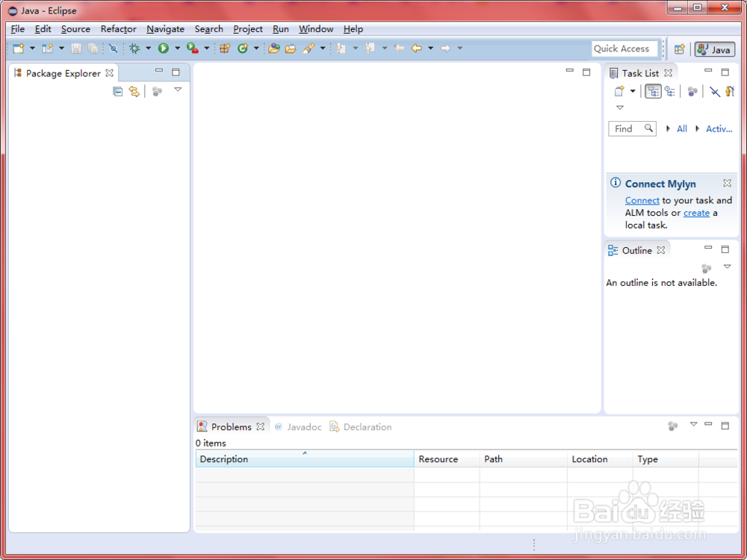Click the New Java Class icon
The height and width of the screenshot is (560, 747).
(243, 48)
